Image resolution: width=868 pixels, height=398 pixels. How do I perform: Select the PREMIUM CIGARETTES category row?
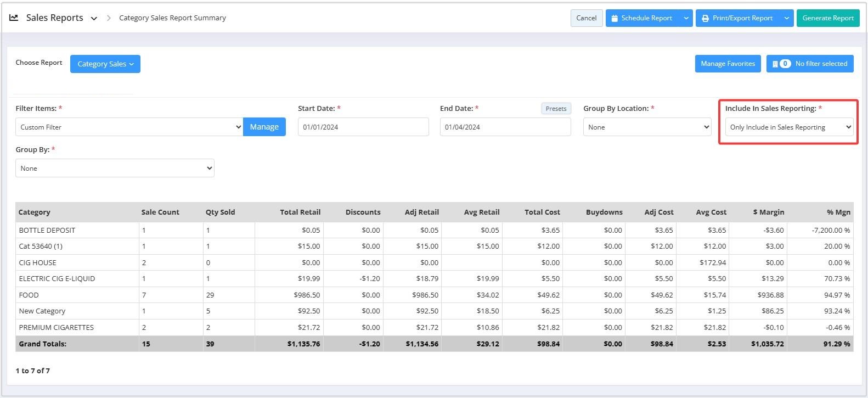pyautogui.click(x=435, y=327)
